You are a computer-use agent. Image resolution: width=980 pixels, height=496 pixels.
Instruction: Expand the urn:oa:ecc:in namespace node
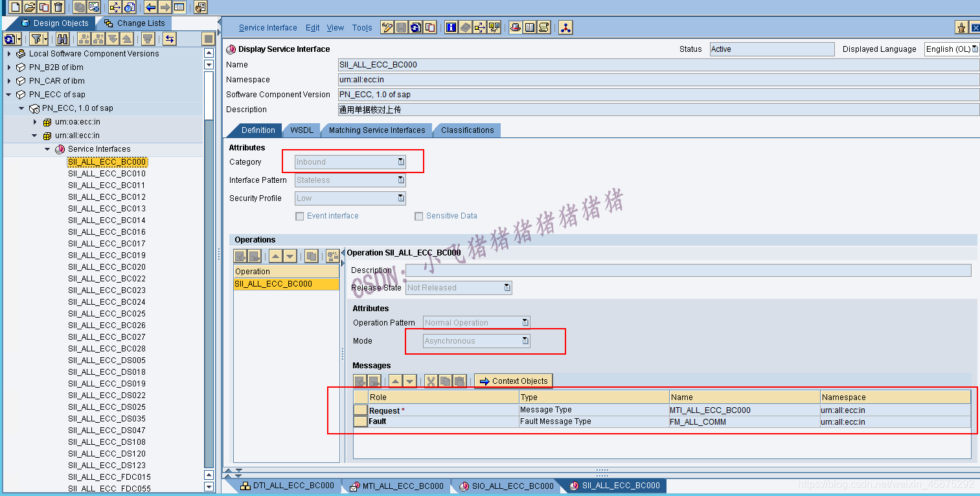(35, 122)
